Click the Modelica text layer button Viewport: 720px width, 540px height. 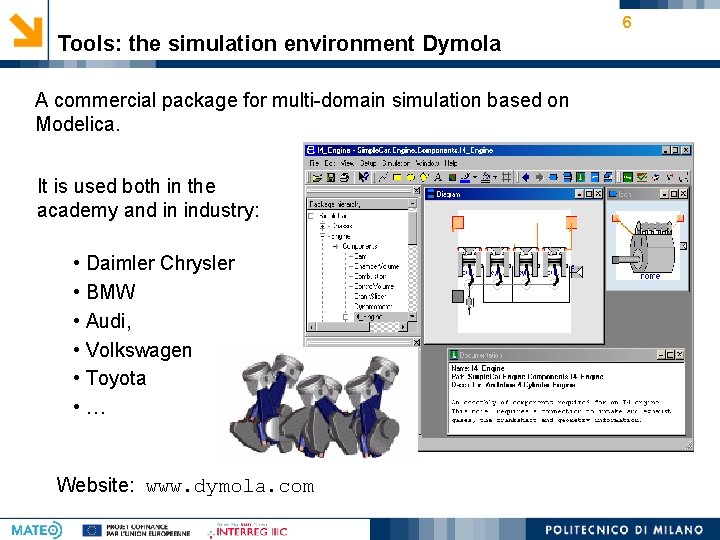608,177
